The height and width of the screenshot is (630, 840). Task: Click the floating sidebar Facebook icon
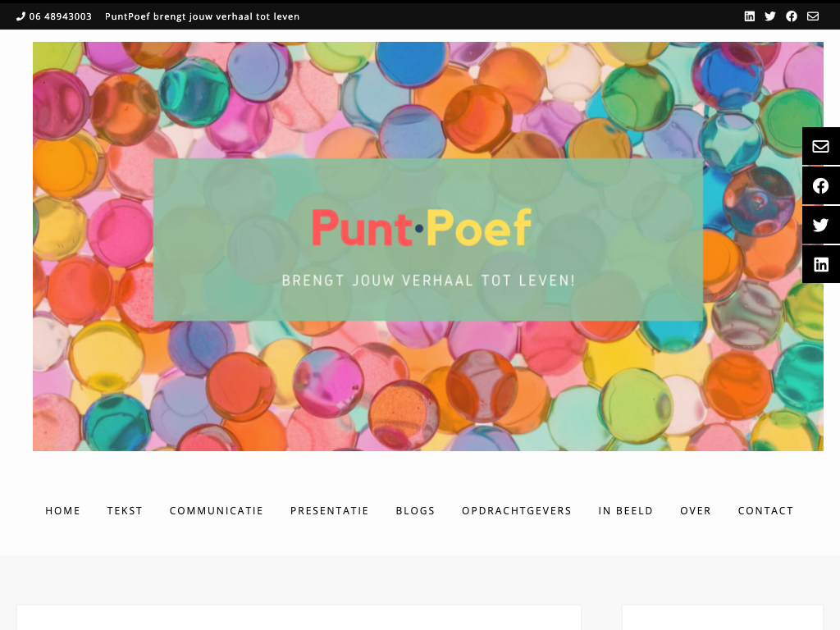pos(820,186)
